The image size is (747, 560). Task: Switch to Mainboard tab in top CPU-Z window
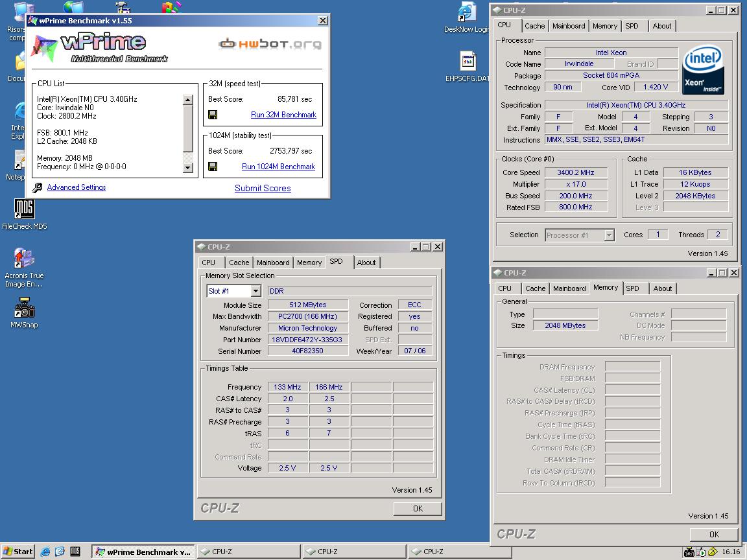(x=569, y=26)
